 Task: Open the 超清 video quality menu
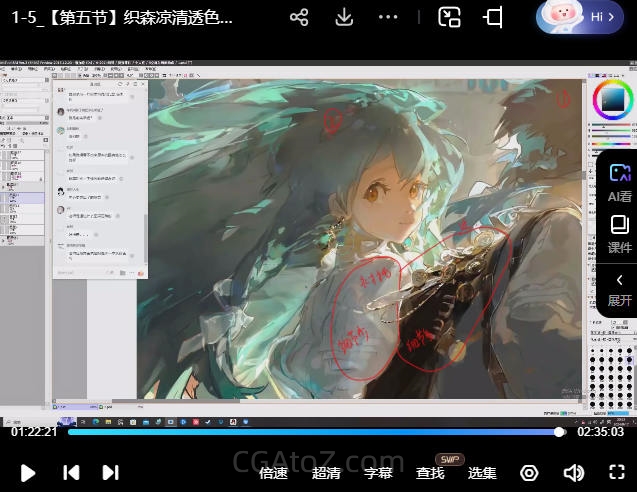tap(326, 473)
